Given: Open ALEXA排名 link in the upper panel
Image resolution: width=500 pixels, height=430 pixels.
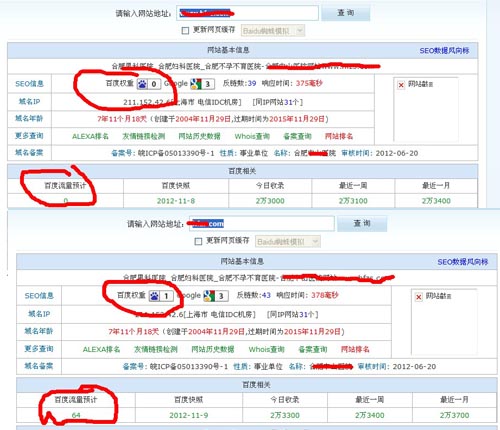Looking at the screenshot, I should click(90, 136).
